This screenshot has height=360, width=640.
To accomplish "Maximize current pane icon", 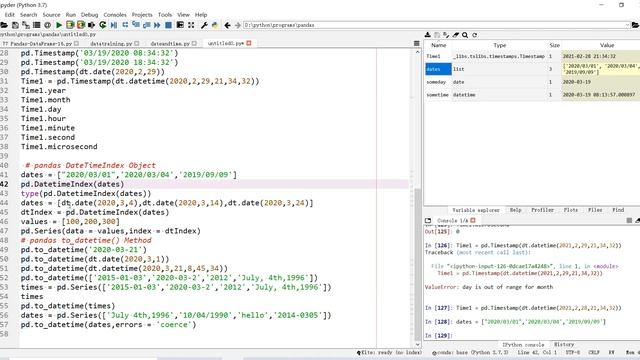I will click(x=180, y=25).
